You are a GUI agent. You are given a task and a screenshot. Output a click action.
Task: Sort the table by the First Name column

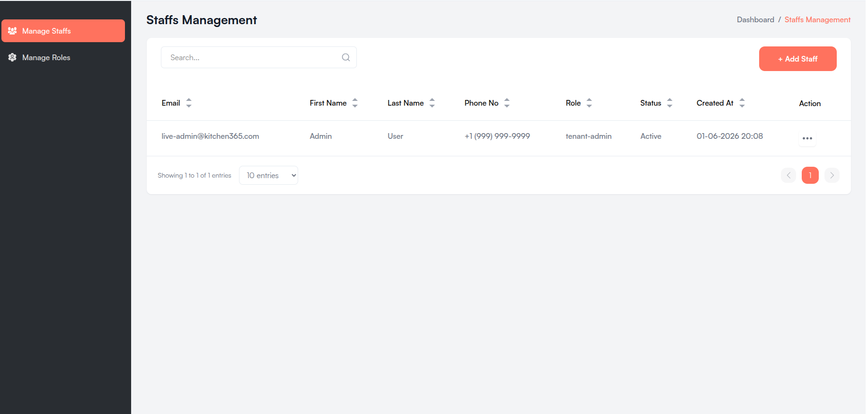(355, 103)
